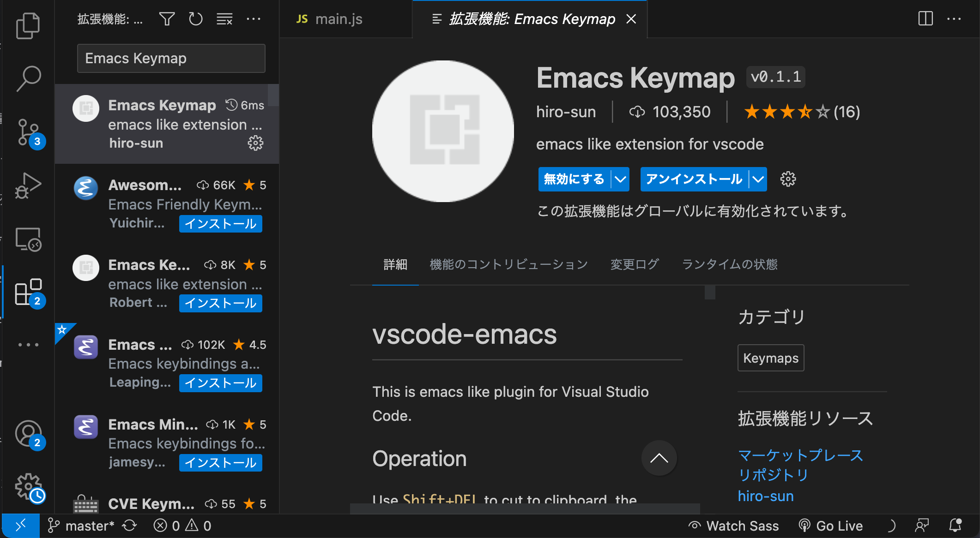Focus the extension search field
The width and height of the screenshot is (980, 538).
click(x=171, y=58)
